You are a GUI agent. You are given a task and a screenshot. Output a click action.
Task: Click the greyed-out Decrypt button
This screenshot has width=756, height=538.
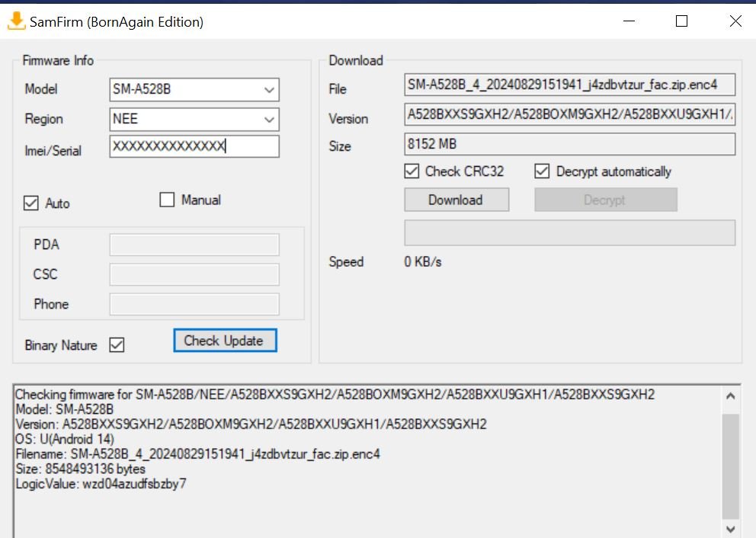(606, 200)
